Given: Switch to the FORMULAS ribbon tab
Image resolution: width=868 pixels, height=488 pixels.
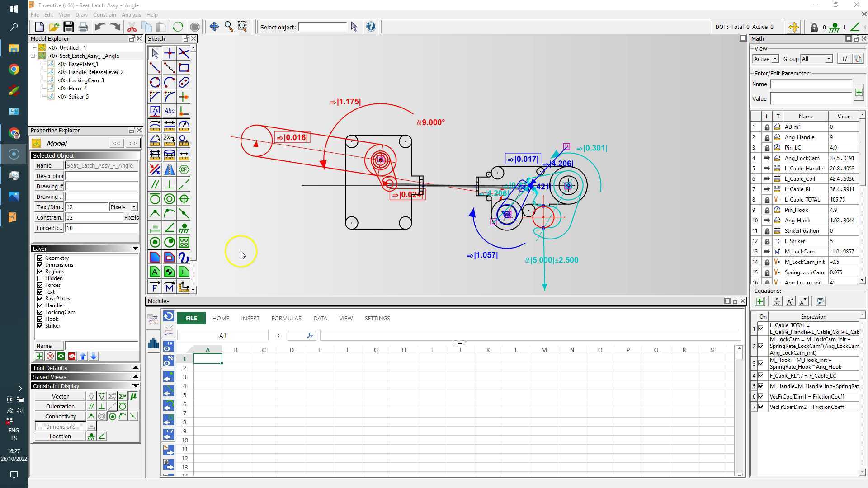Looking at the screenshot, I should click(x=286, y=318).
